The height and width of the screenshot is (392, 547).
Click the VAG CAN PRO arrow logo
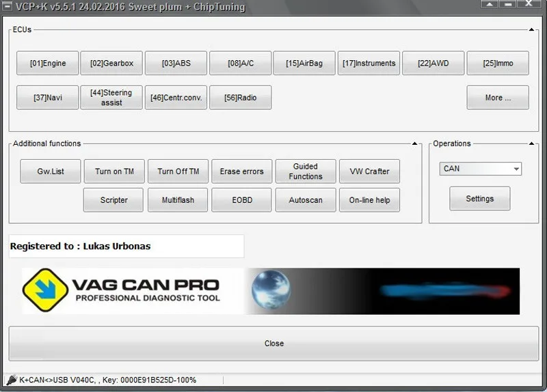point(45,290)
